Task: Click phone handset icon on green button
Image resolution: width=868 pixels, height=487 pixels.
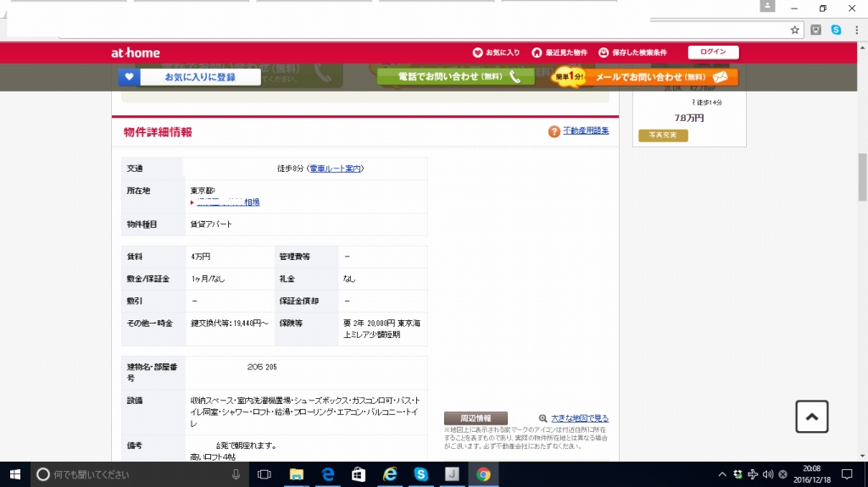Action: [515, 76]
